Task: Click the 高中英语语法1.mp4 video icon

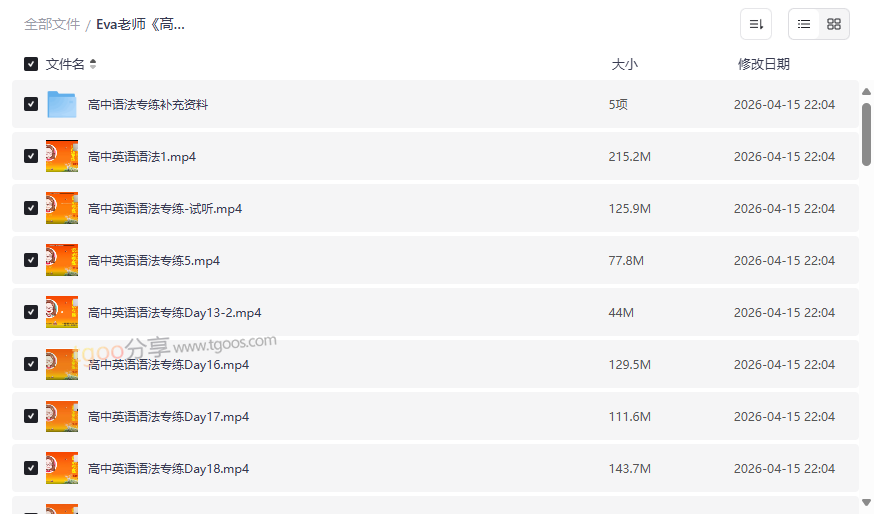Action: pos(62,156)
